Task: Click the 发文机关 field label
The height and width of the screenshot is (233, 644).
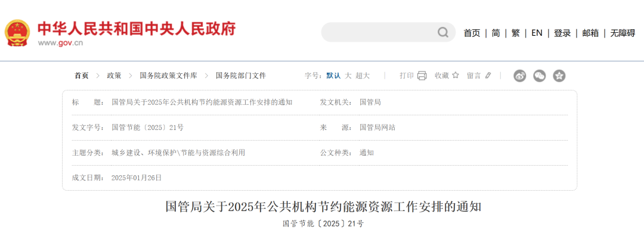Action: click(336, 102)
